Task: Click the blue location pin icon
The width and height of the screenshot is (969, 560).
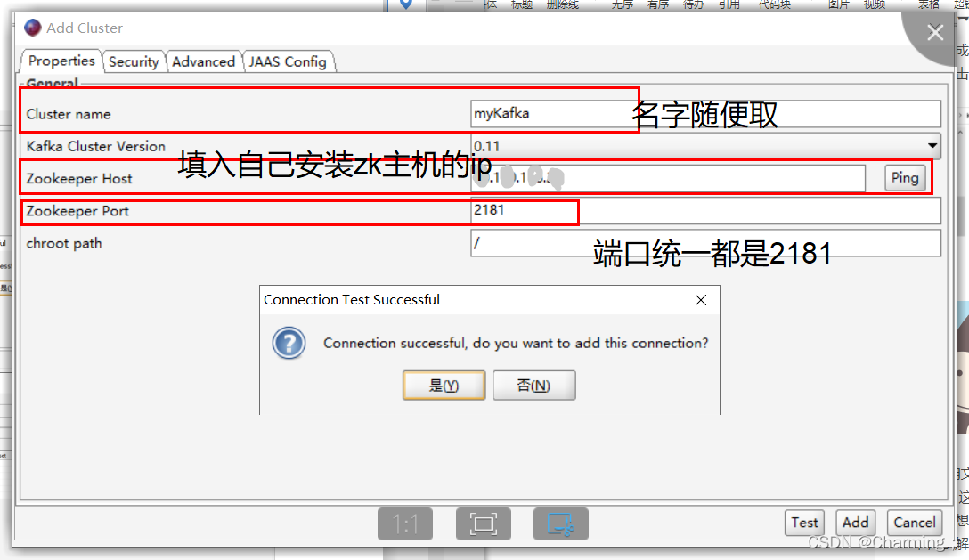Action: pos(405,5)
